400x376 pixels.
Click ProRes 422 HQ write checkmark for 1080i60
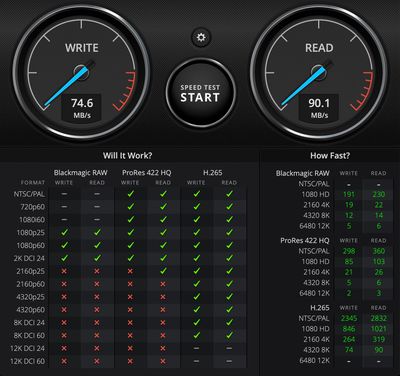[131, 219]
